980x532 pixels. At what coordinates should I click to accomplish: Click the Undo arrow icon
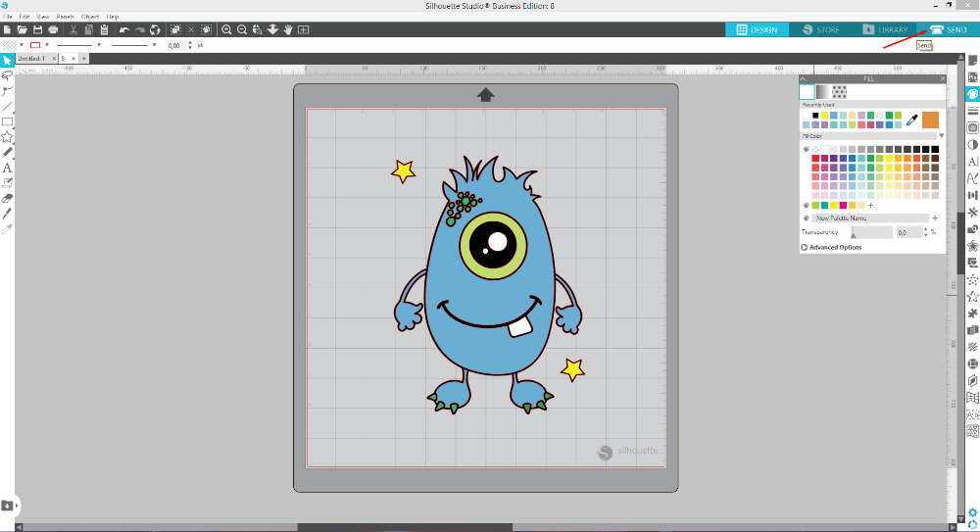click(123, 29)
